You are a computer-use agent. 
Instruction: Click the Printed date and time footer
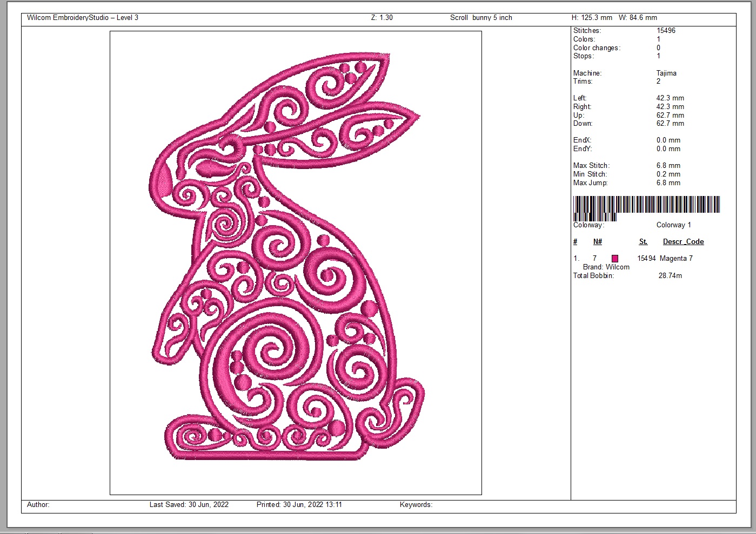click(x=299, y=505)
